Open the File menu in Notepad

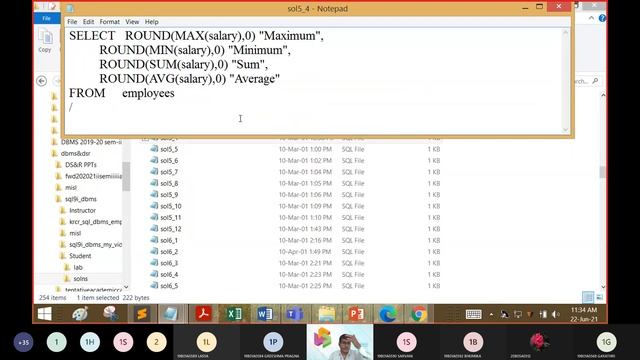72,22
